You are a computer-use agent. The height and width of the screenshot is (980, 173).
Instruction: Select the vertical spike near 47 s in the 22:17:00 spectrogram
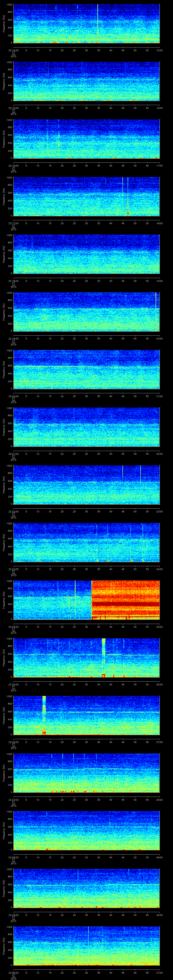coord(128,196)
